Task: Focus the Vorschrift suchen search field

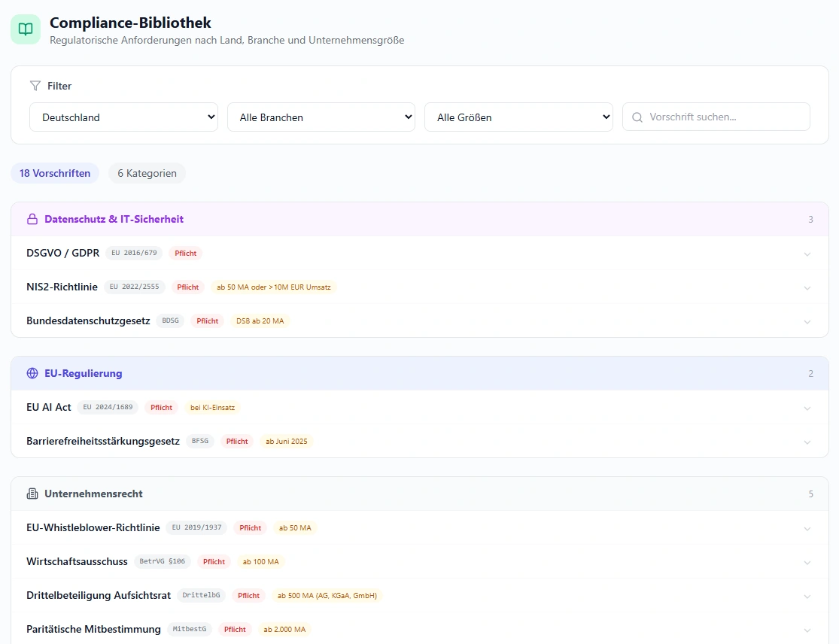Action: (x=722, y=117)
